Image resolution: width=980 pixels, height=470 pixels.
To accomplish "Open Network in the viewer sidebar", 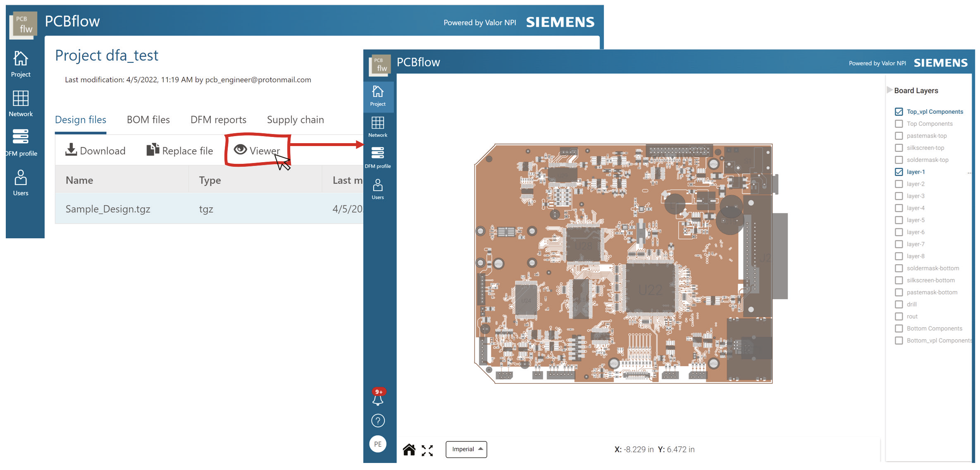I will pyautogui.click(x=378, y=127).
